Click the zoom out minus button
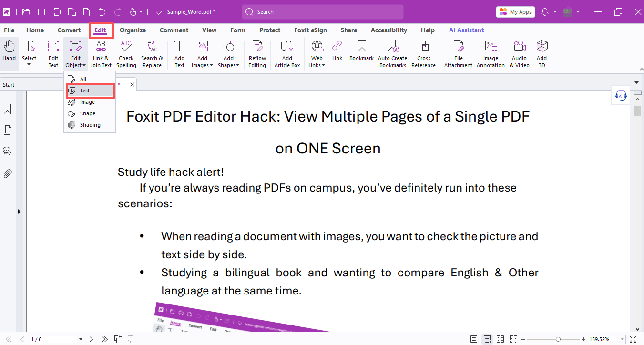The image size is (644, 345). click(523, 339)
